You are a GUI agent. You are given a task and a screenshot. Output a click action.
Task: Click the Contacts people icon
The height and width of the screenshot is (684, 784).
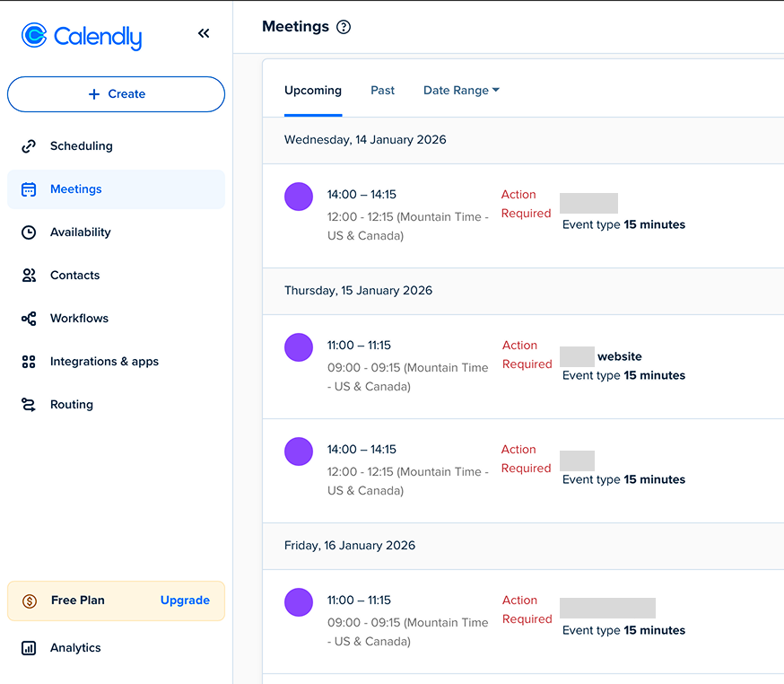point(29,276)
